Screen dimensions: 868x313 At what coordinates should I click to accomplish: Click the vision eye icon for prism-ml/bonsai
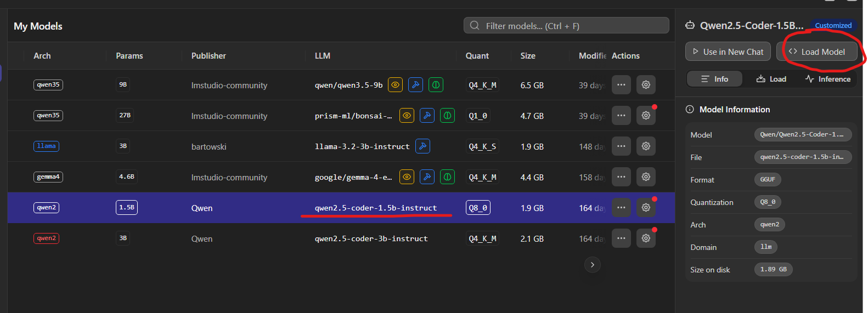coord(407,116)
